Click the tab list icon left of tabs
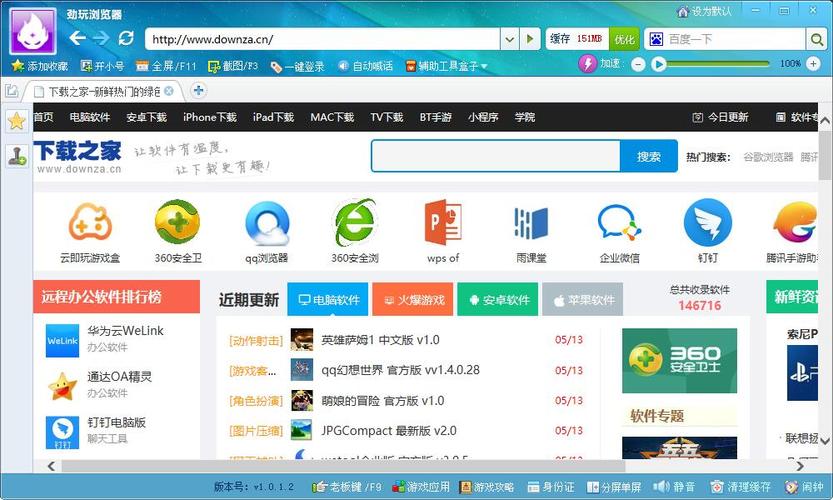This screenshot has height=500, width=833. [12, 91]
